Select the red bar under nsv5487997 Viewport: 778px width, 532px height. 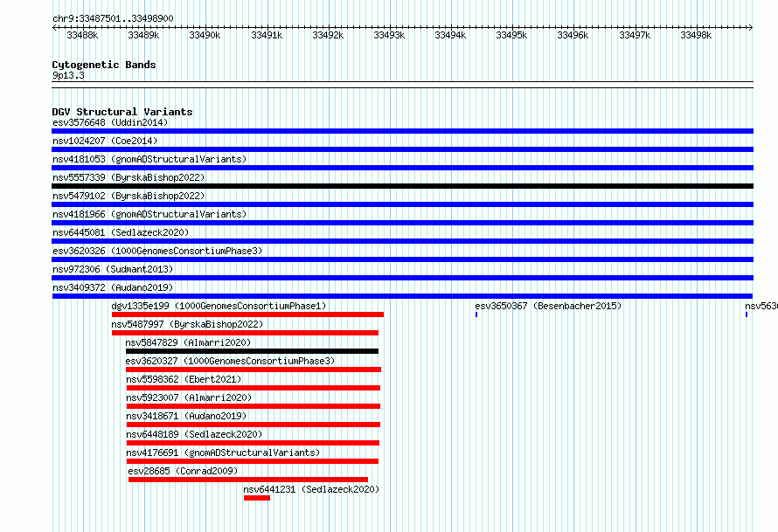click(245, 333)
